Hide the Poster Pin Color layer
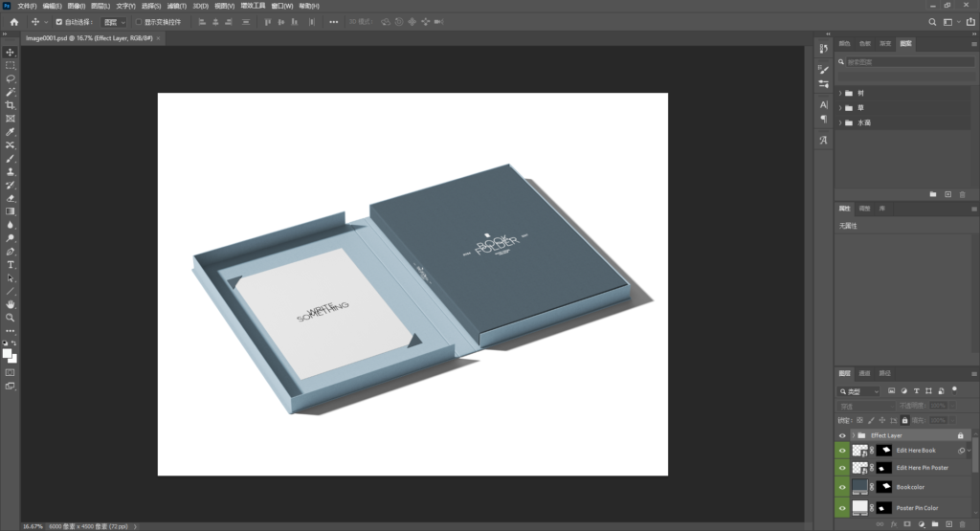The height and width of the screenshot is (531, 980). [842, 508]
